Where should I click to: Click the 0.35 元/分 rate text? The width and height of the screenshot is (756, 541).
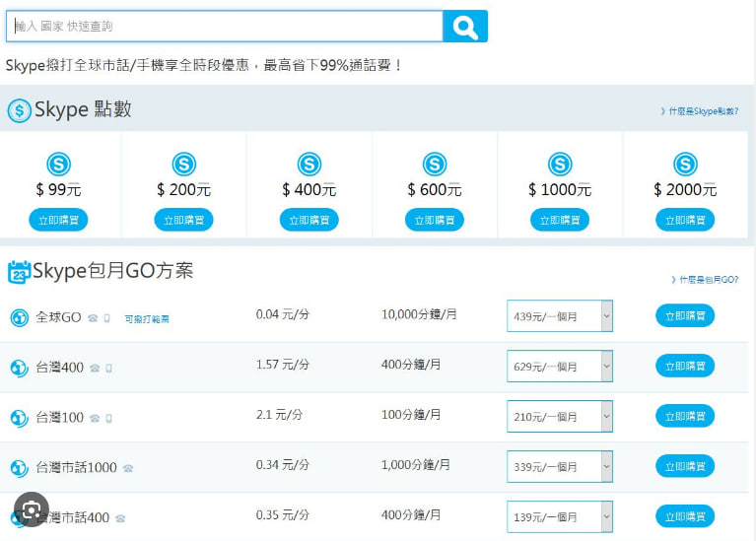283,515
